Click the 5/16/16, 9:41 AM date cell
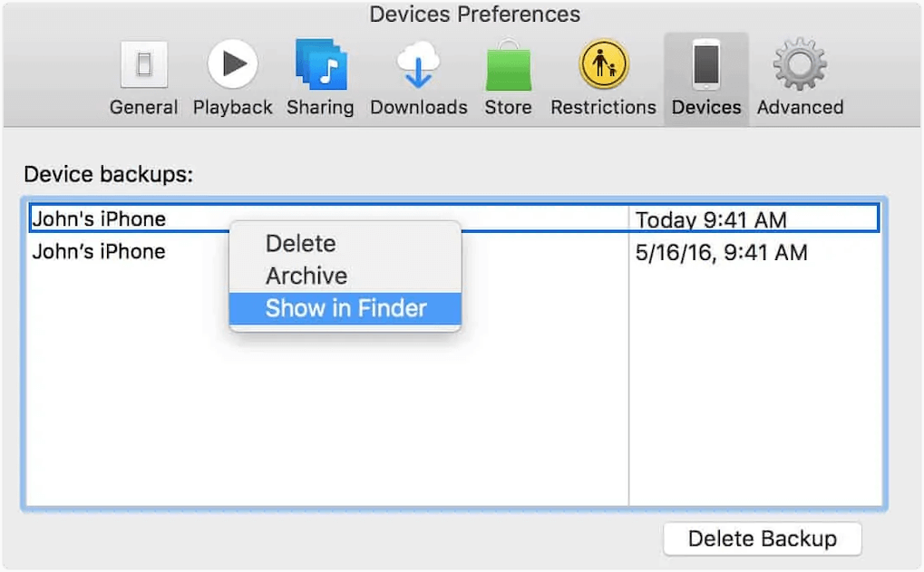Image resolution: width=924 pixels, height=572 pixels. [721, 253]
